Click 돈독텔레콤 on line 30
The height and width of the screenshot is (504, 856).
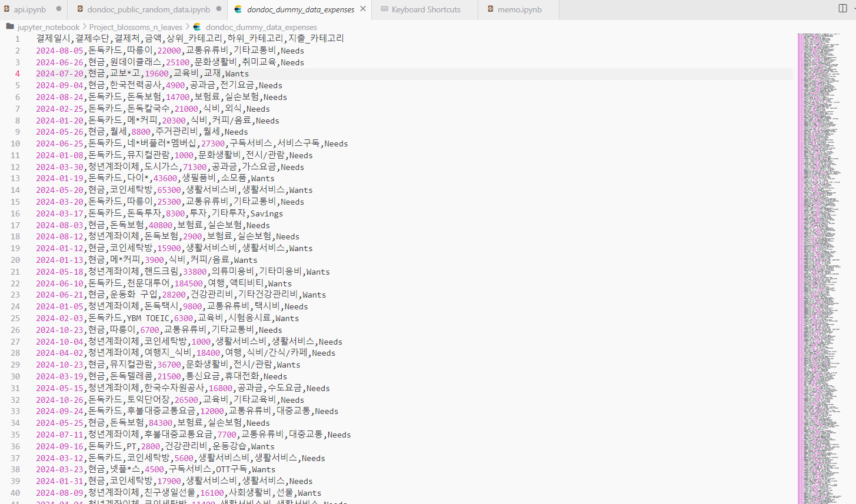tap(131, 376)
